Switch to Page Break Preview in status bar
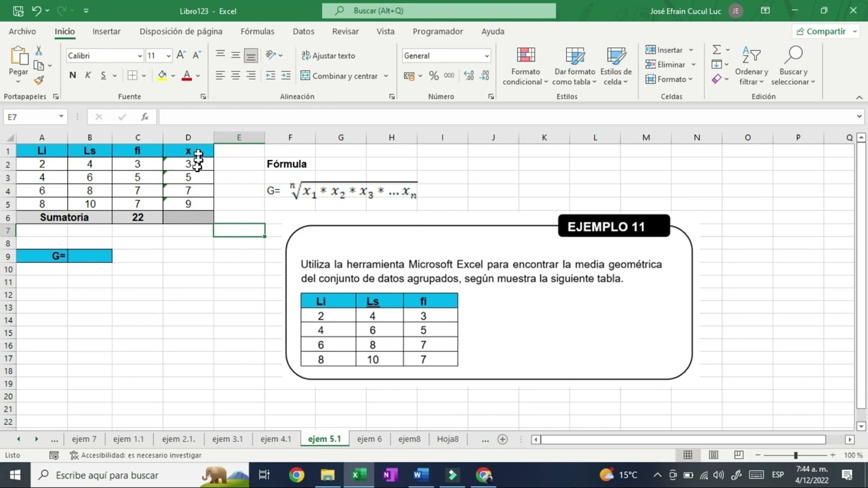The height and width of the screenshot is (488, 868). [x=739, y=455]
